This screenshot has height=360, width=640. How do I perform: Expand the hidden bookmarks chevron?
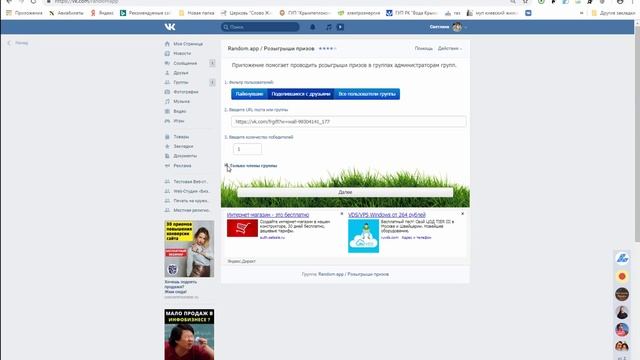pyautogui.click(x=582, y=13)
